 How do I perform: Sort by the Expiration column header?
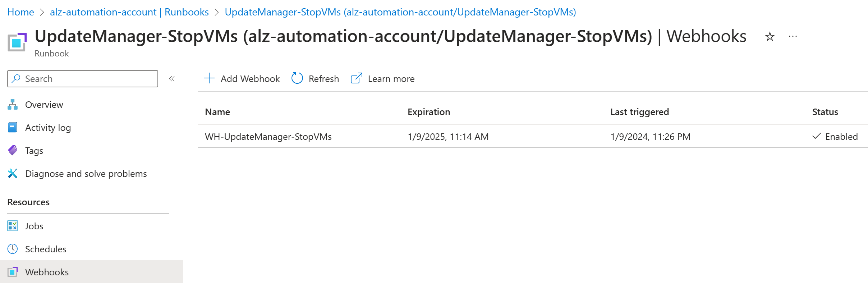(x=429, y=112)
